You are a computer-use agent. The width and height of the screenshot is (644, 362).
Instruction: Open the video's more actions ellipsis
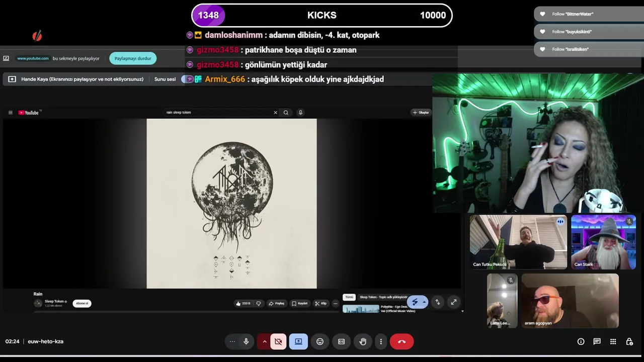[x=335, y=303]
